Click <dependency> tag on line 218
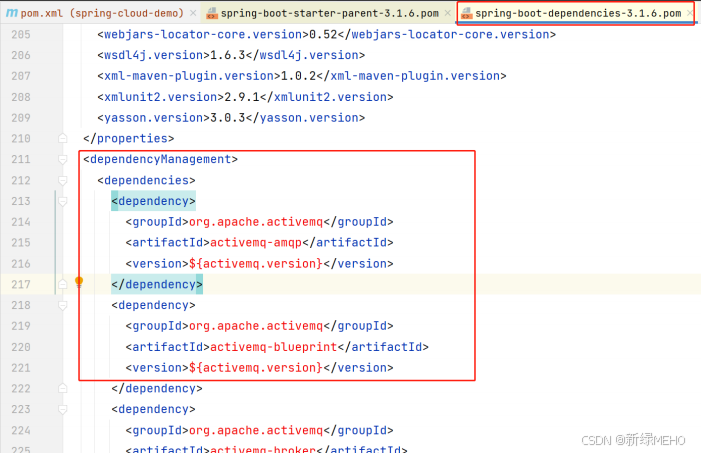The image size is (701, 453). [153, 305]
